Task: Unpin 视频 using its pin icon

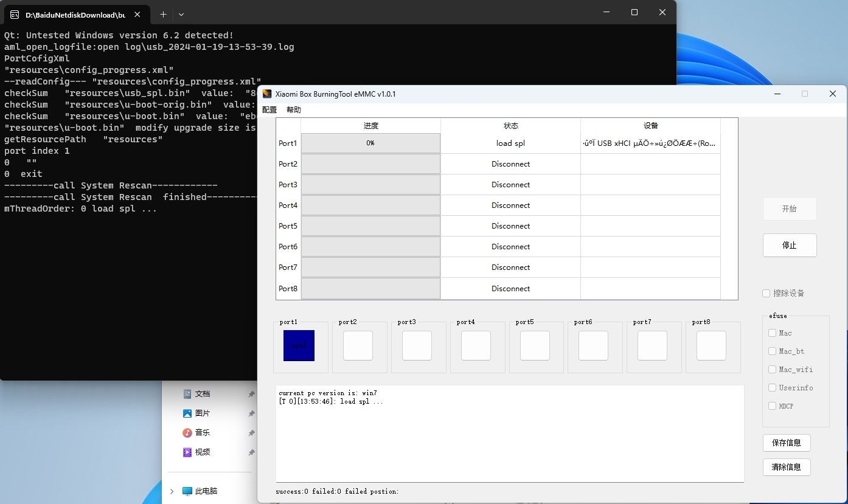Action: pyautogui.click(x=251, y=453)
